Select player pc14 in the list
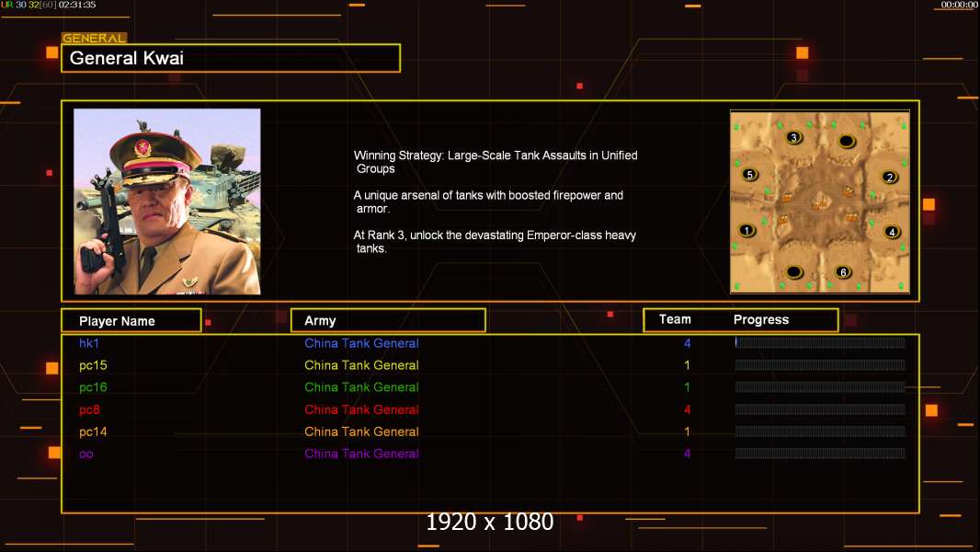 point(93,431)
